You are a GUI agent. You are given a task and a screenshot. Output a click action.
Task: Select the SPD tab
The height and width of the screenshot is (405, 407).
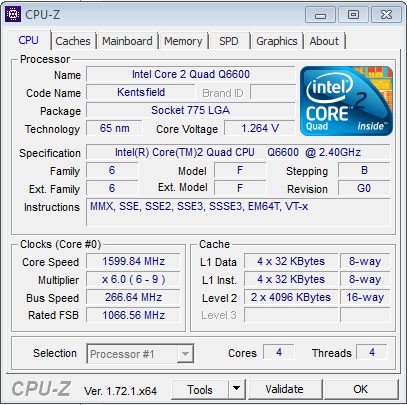pyautogui.click(x=229, y=41)
